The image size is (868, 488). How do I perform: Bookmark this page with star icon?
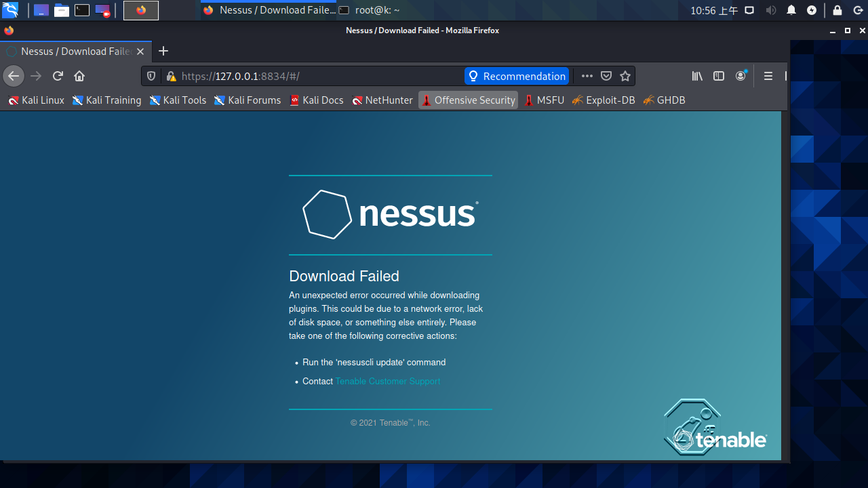(x=625, y=77)
